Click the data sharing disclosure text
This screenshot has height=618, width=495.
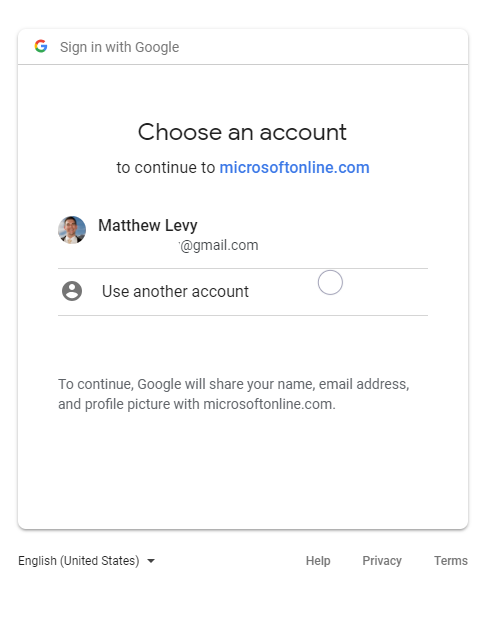(234, 394)
